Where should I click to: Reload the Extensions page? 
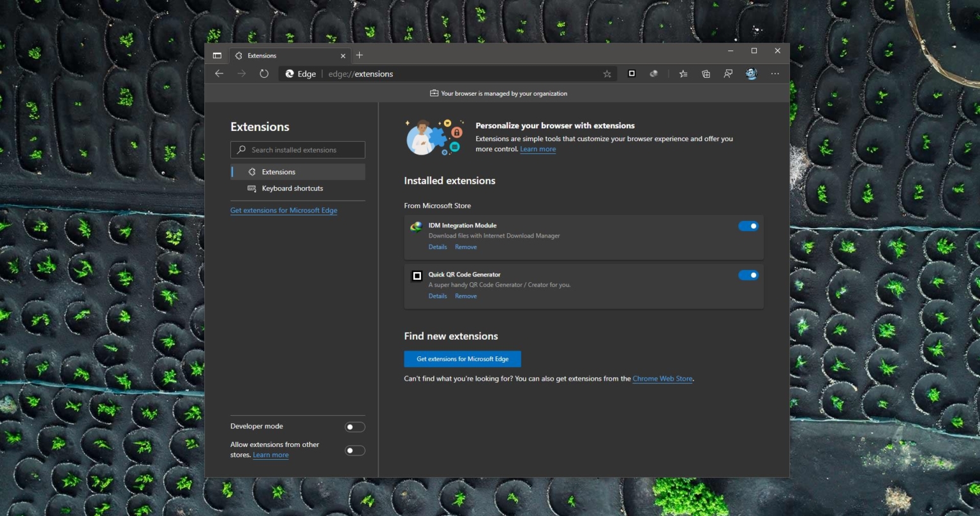pos(264,73)
